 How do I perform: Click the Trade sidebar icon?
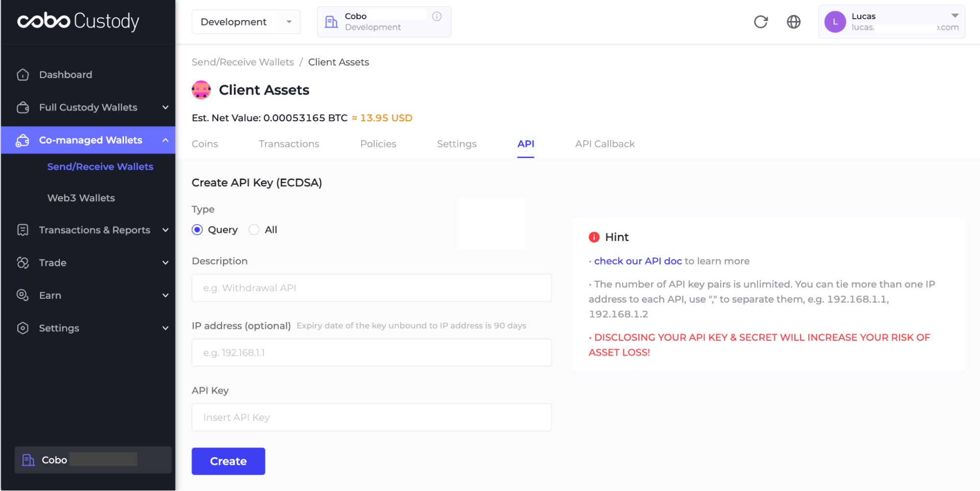click(x=23, y=263)
